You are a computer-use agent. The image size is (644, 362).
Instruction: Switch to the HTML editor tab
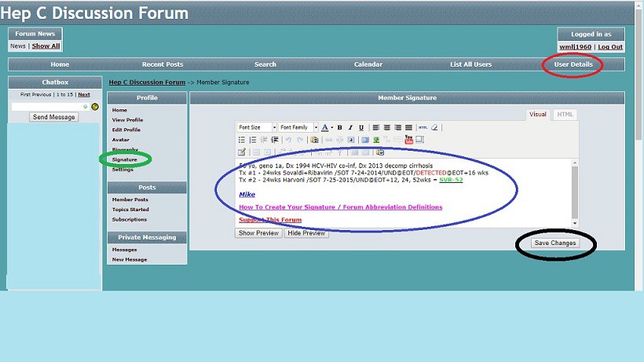pos(565,115)
